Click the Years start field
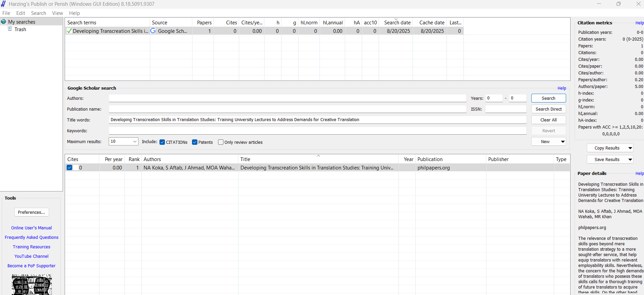The height and width of the screenshot is (295, 644). pyautogui.click(x=494, y=98)
